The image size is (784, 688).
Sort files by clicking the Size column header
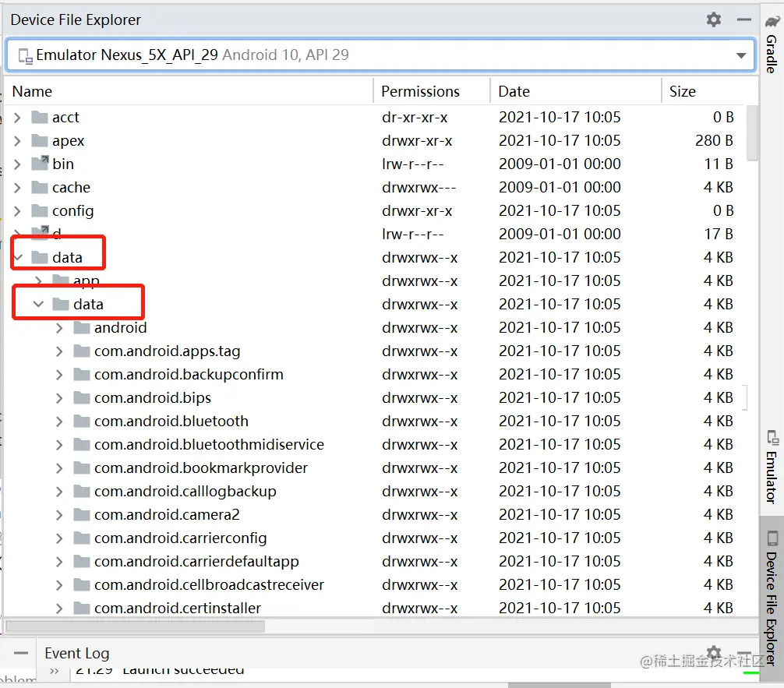(681, 91)
